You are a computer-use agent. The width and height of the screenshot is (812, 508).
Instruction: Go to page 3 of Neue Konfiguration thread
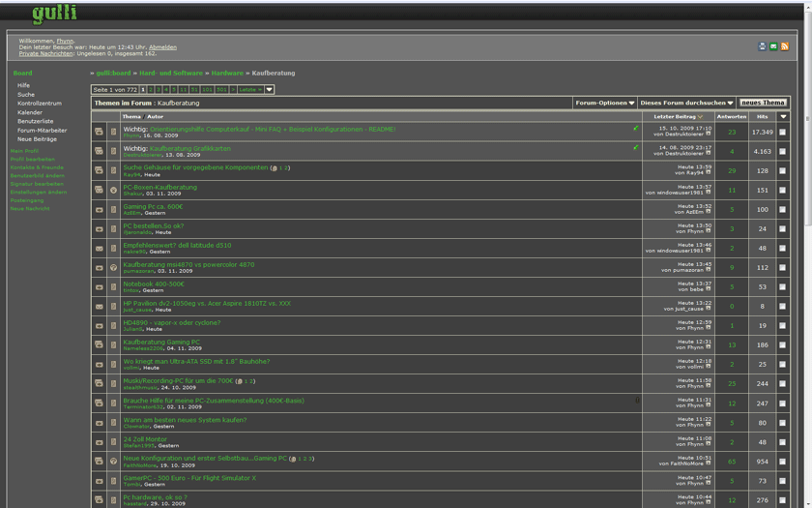tap(309, 459)
